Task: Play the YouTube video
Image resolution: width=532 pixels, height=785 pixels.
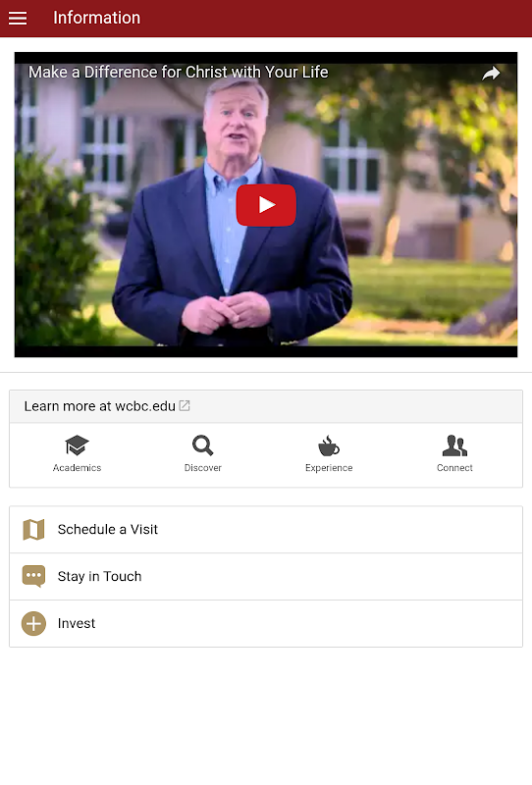Action: [x=266, y=205]
